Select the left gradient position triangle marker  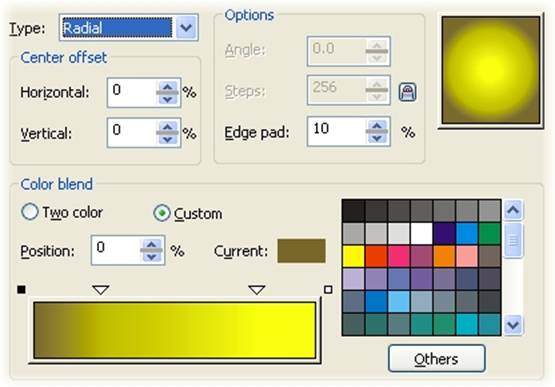click(101, 290)
